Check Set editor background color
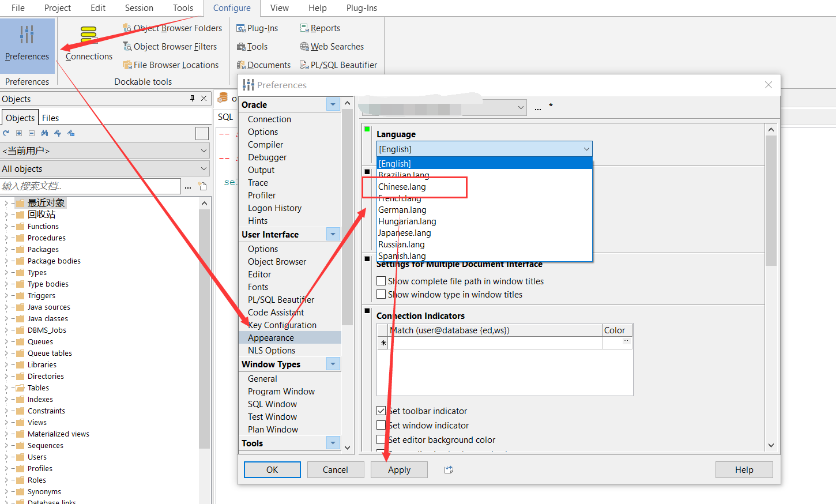This screenshot has height=504, width=836. pyautogui.click(x=381, y=440)
